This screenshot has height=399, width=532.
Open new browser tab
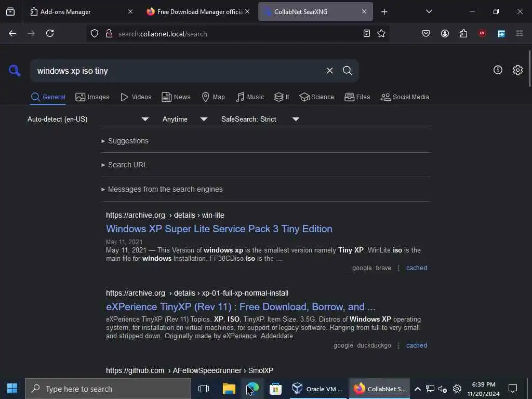click(x=384, y=12)
